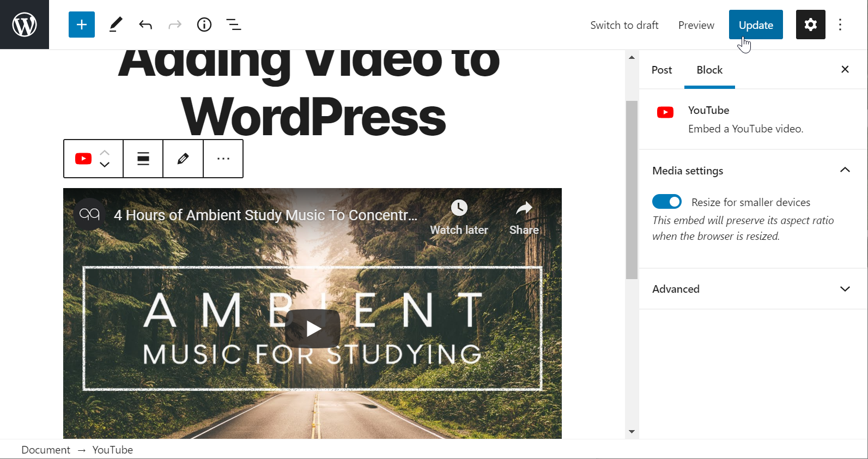Select the Block tab
This screenshot has height=459, width=868.
709,70
